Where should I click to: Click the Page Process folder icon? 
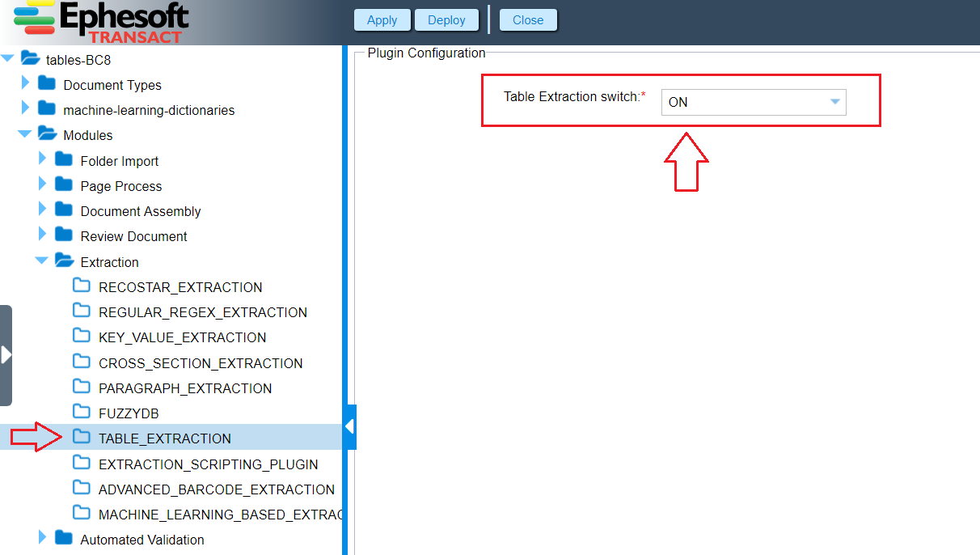[64, 184]
